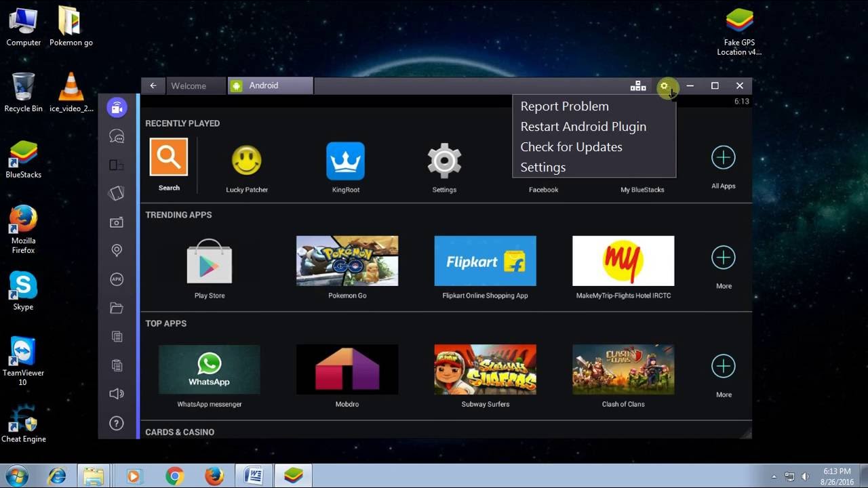Viewport: 868px width, 488px height.
Task: Open Internet Explorer from taskbar
Action: pos(57,476)
